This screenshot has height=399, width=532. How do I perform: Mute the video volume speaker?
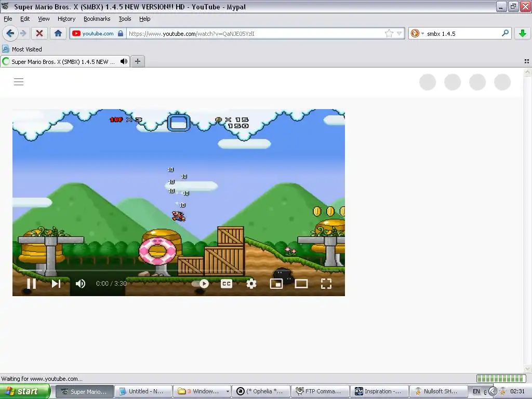81,283
